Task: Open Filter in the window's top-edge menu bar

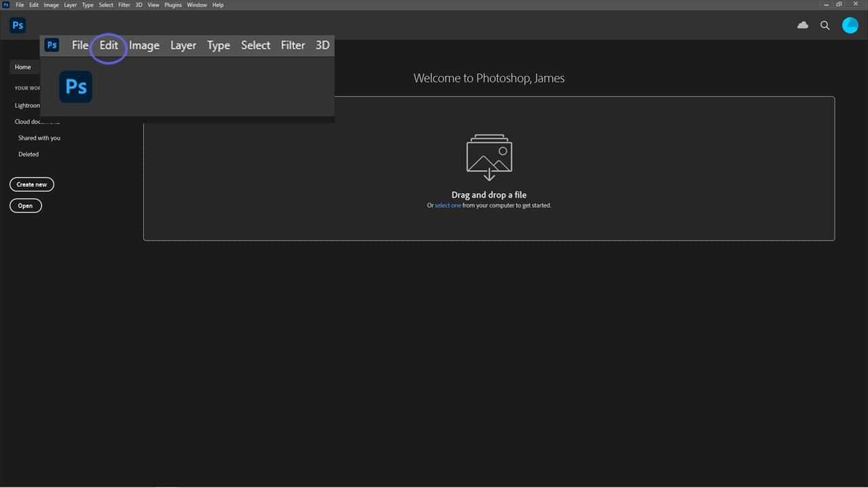Action: [x=124, y=5]
